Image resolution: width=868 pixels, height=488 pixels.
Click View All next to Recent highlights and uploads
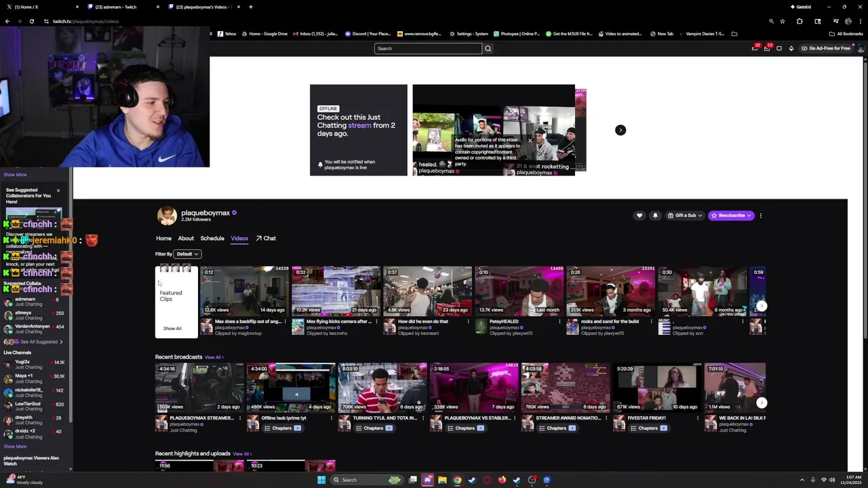pos(242,454)
